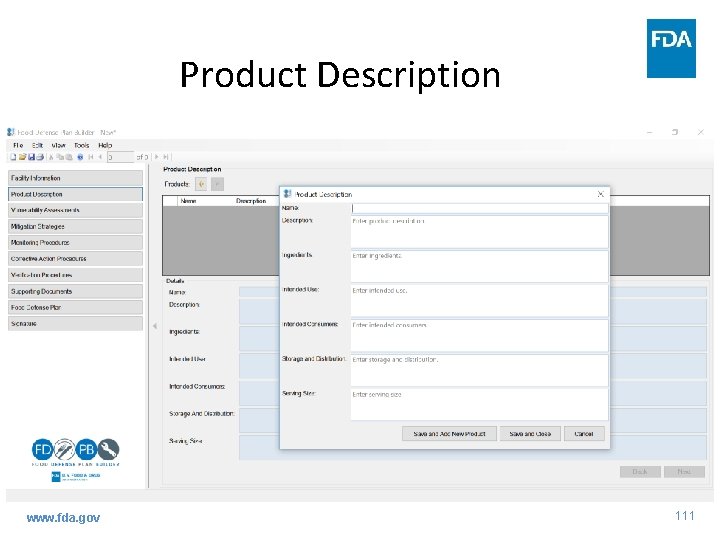Open the File menu
The width and height of the screenshot is (720, 540).
[x=18, y=145]
